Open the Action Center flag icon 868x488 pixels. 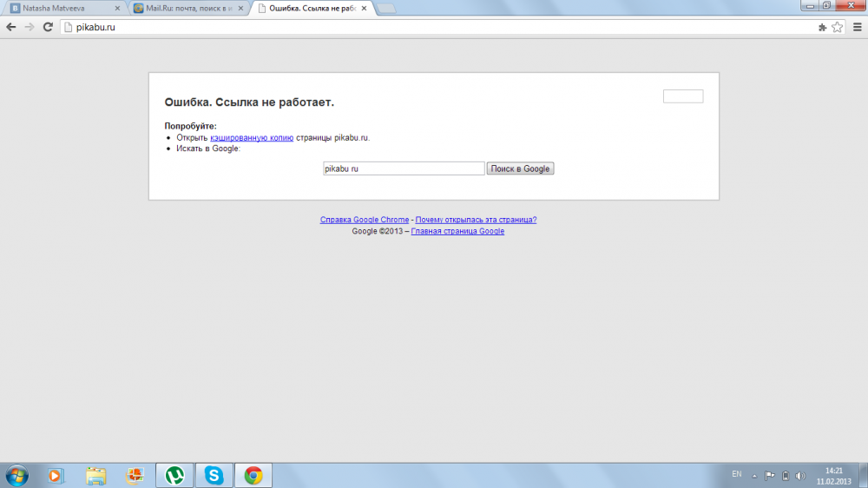pyautogui.click(x=769, y=476)
